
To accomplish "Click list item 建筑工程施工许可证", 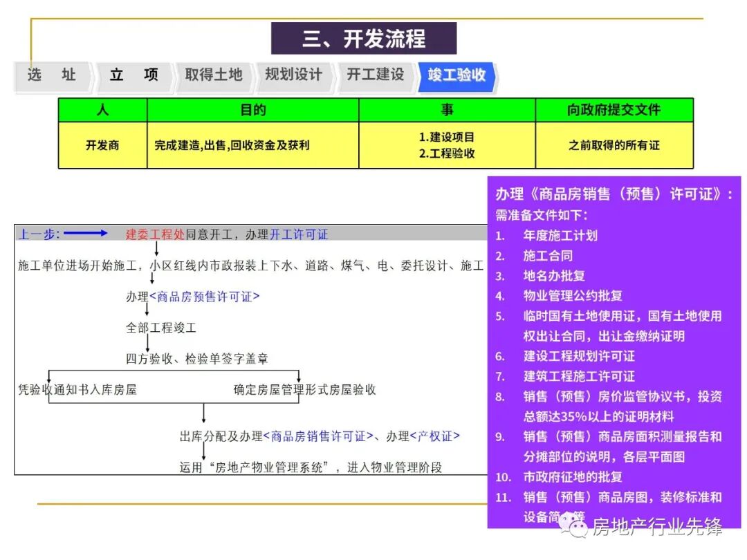I will tap(579, 376).
